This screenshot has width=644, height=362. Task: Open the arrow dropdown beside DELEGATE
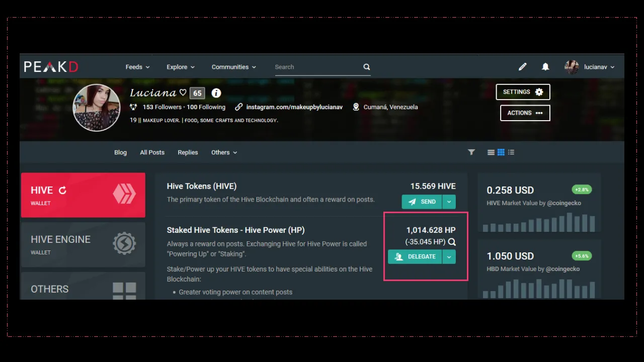(x=449, y=257)
